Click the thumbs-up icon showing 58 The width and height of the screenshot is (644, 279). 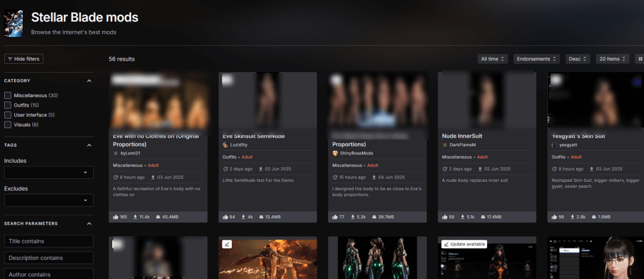click(444, 217)
